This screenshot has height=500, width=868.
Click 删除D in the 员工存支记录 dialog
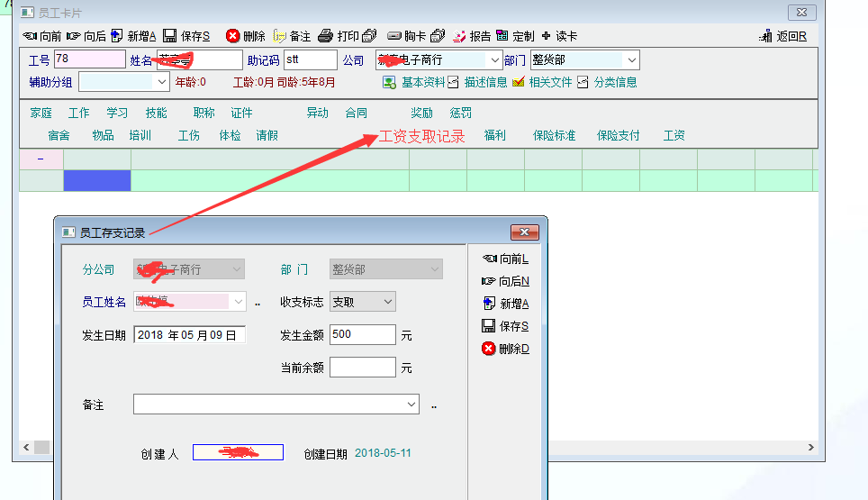point(506,349)
